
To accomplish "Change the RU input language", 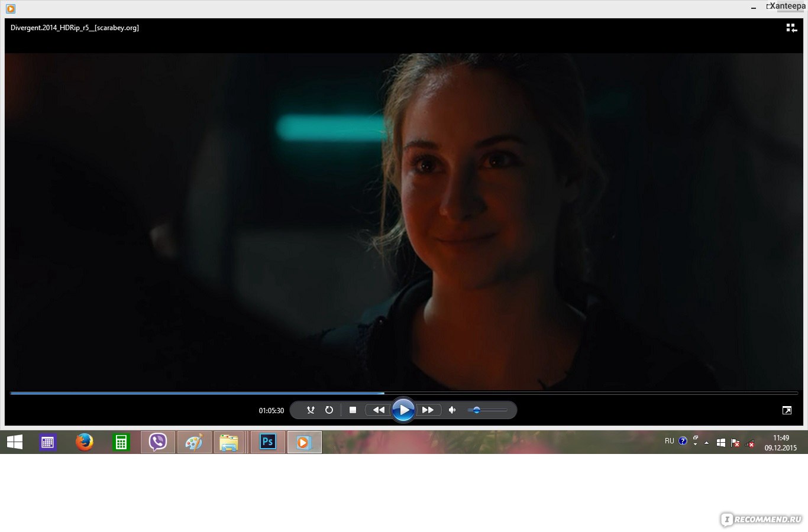I will click(x=669, y=441).
